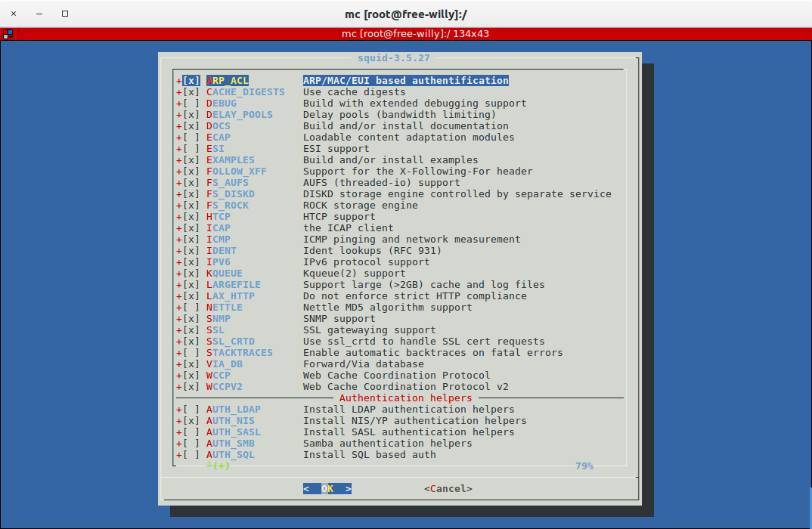Enable the NETTLE MD5 checkbox
The image size is (812, 529).
point(191,308)
